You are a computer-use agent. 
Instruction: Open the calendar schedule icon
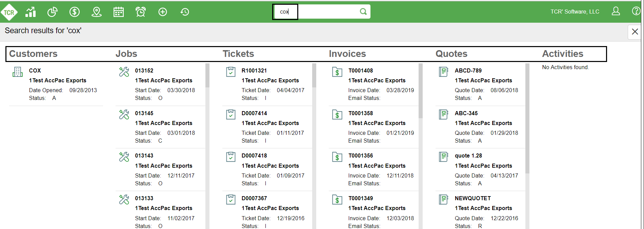tap(119, 12)
